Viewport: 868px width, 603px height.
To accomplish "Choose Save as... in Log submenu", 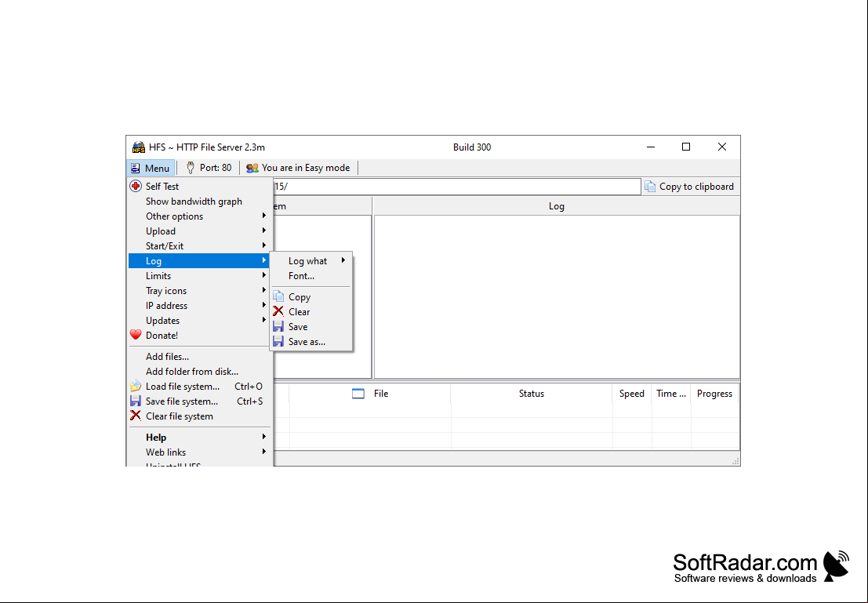I will point(311,342).
